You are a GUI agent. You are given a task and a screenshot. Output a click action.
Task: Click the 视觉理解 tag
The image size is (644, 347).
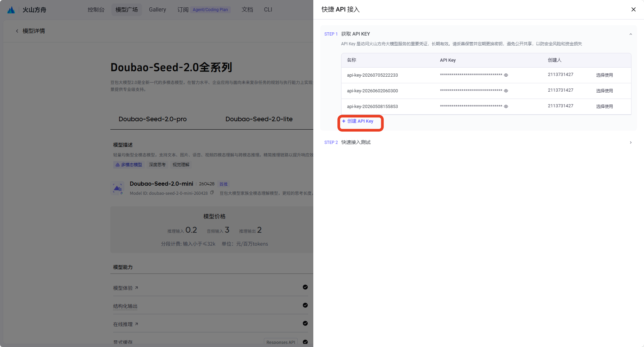[181, 165]
